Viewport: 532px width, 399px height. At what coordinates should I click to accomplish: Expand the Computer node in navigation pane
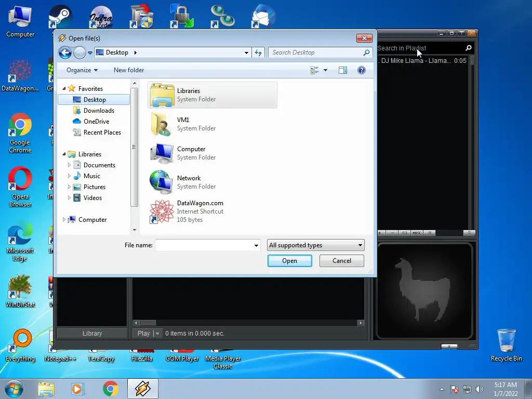(x=64, y=220)
